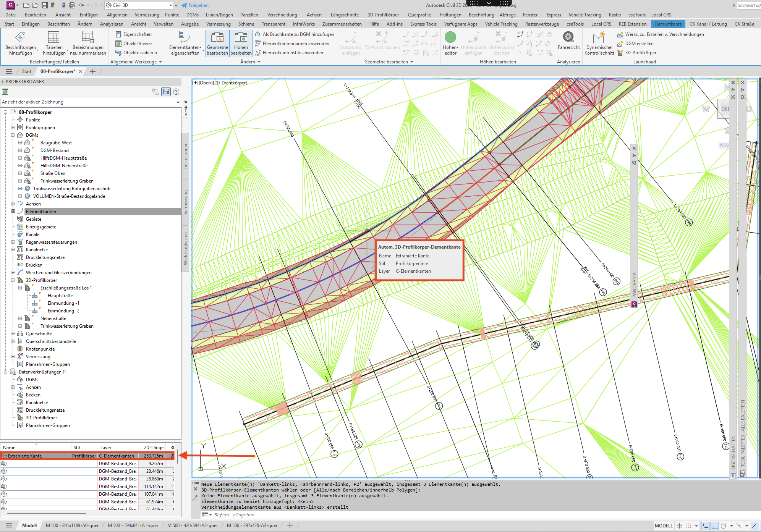This screenshot has width=761, height=532.
Task: Run the Fahrersicht analysis tool
Action: click(x=568, y=40)
